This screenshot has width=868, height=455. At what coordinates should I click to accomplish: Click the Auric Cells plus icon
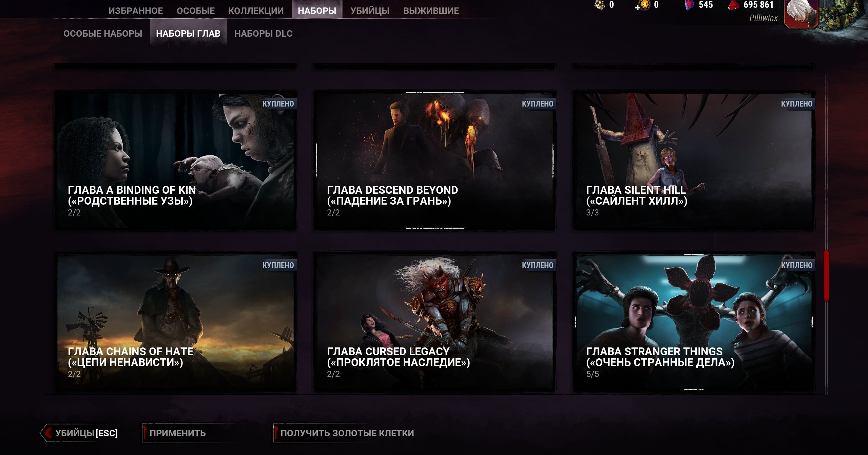click(638, 7)
